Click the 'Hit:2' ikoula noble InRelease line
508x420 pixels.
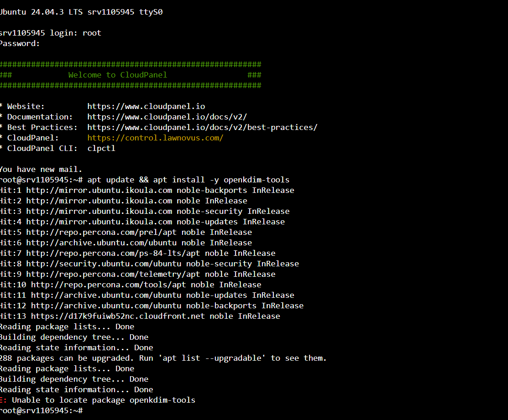tap(124, 201)
